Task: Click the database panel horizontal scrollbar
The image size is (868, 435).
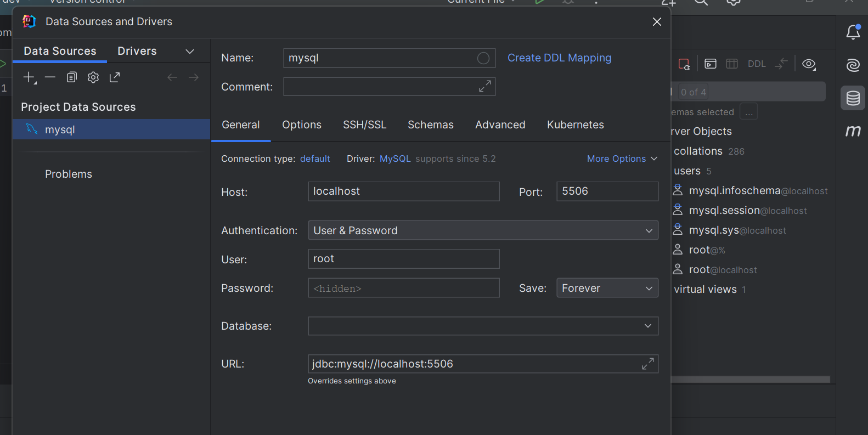Action: click(751, 380)
